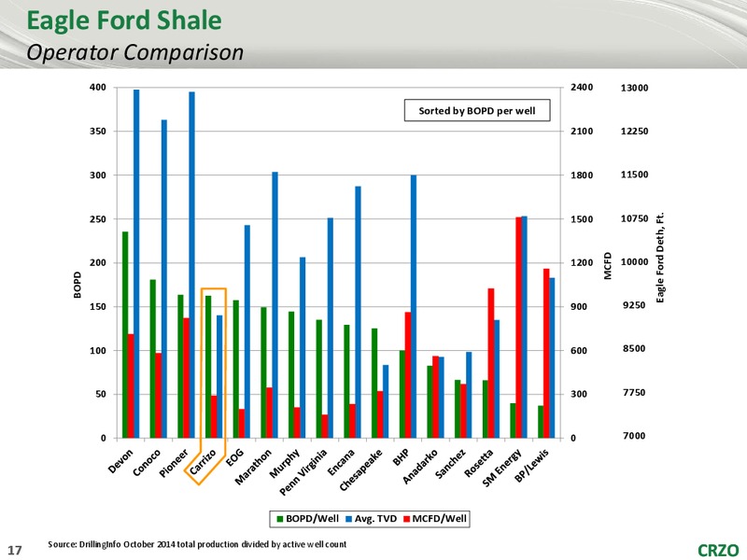Click the Pioneer axis label

(x=174, y=463)
